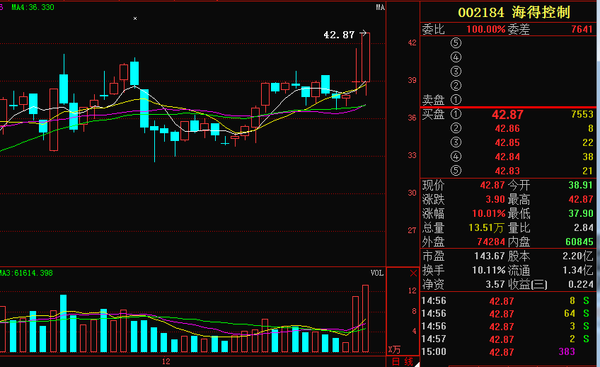Click the circled 3 sell order icon

pyautogui.click(x=456, y=71)
